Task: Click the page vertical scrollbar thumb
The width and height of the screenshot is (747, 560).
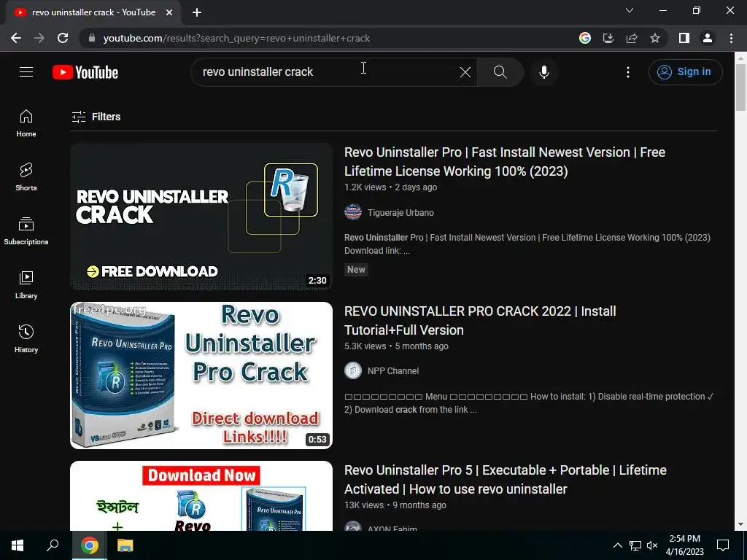Action: [x=740, y=87]
